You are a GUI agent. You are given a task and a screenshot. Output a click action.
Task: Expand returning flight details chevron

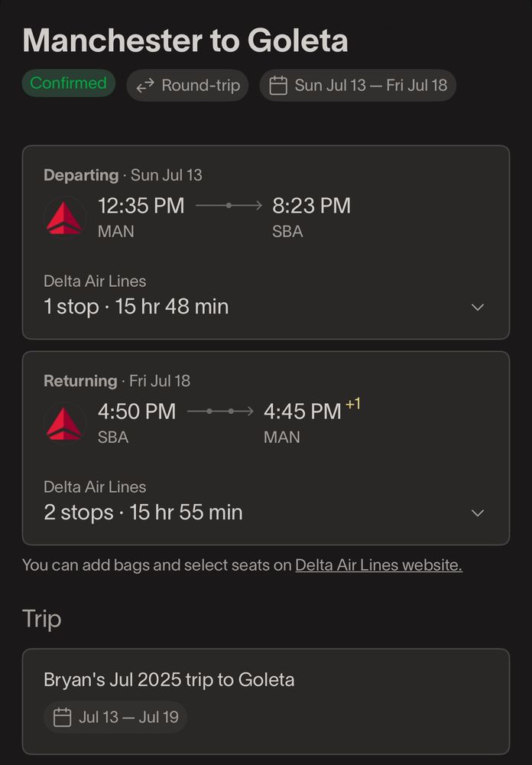coord(478,513)
